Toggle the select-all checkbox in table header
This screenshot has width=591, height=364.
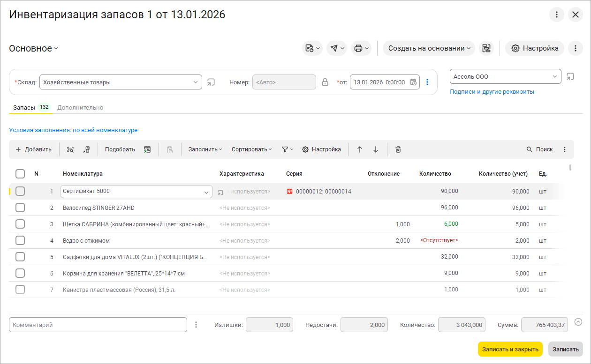(x=20, y=174)
